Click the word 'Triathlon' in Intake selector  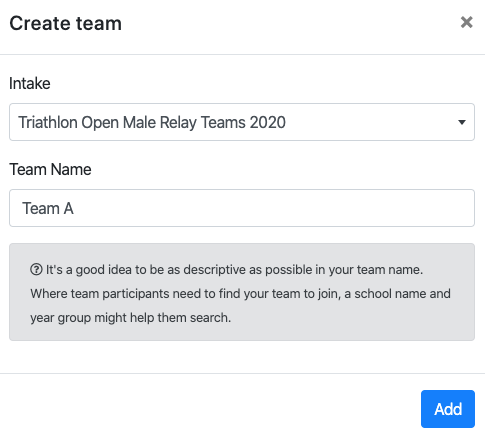click(x=48, y=122)
